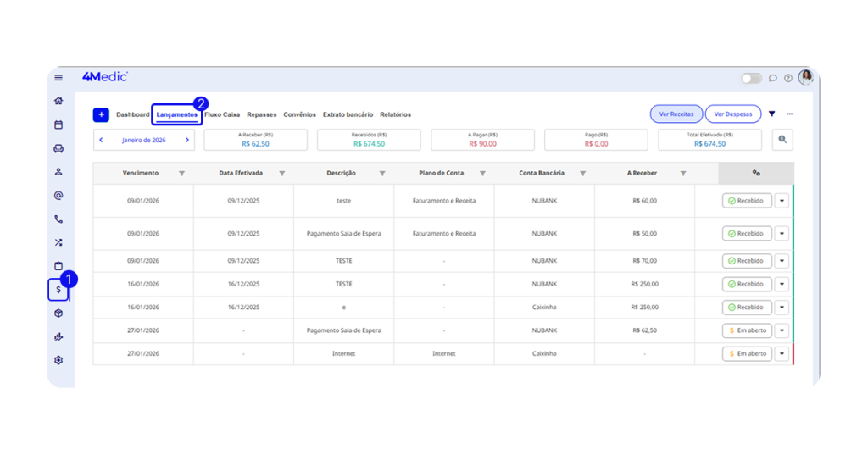Click Recebido button for the teste row
Image resolution: width=868 pixels, height=455 pixels.
pos(747,201)
